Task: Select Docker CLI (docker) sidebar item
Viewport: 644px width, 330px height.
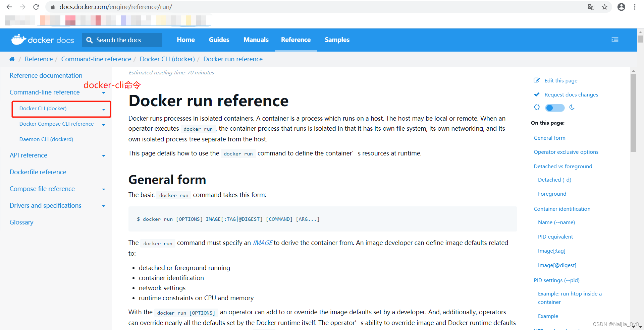Action: click(x=43, y=108)
